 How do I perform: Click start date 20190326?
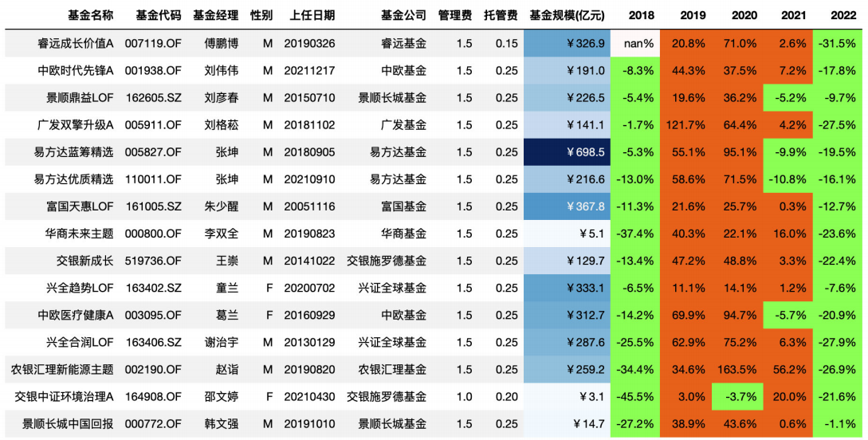pyautogui.click(x=309, y=43)
